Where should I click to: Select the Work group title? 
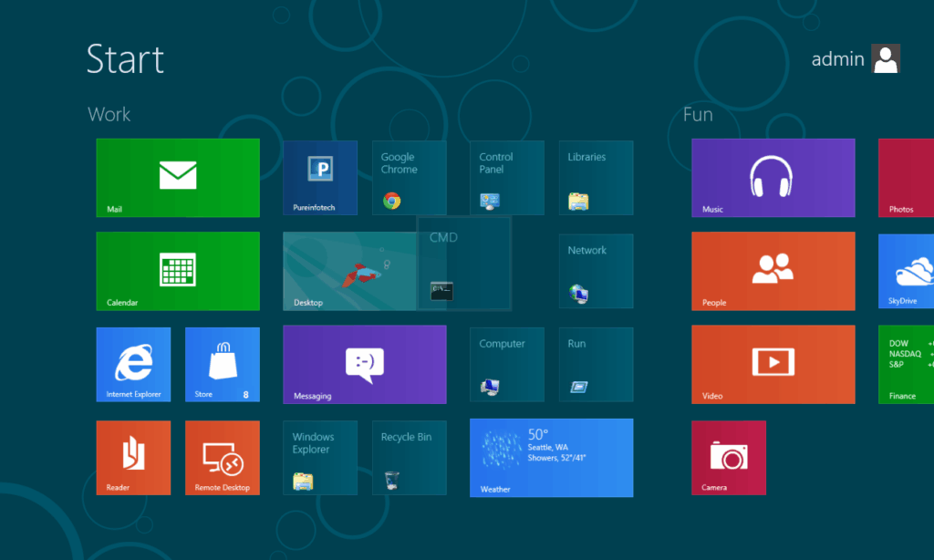point(109,114)
